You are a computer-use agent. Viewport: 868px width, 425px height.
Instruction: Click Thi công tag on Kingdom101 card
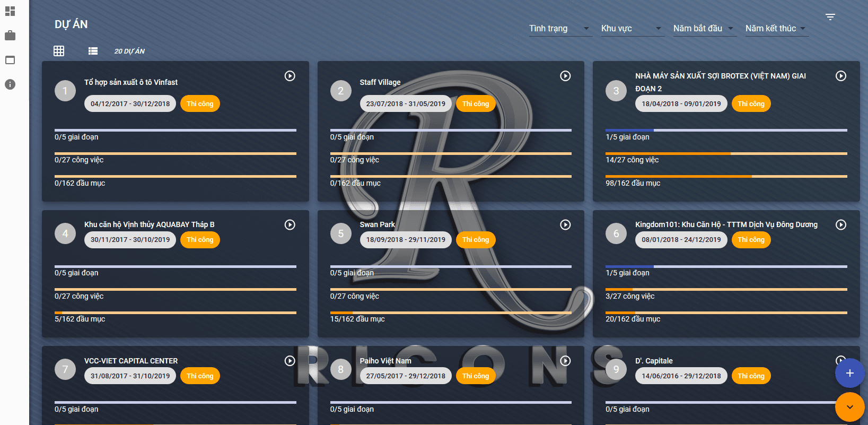pos(751,240)
